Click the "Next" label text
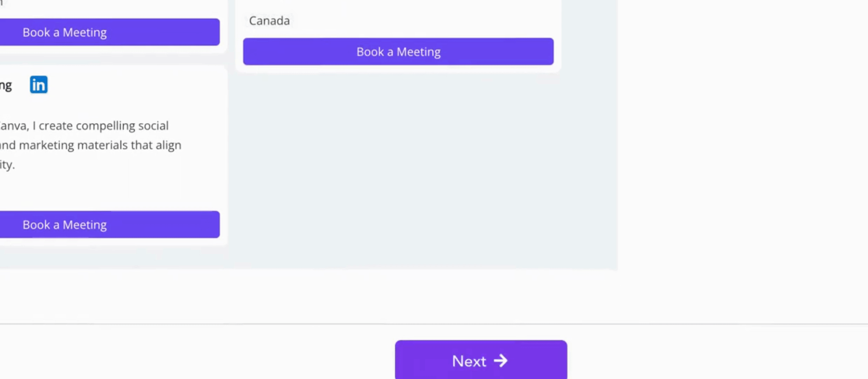 coord(469,361)
